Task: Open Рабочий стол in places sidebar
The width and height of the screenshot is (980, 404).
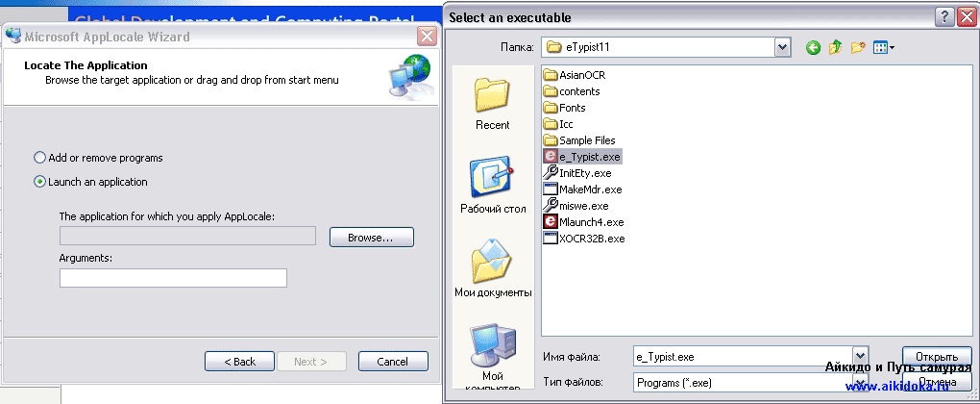Action: [x=493, y=187]
